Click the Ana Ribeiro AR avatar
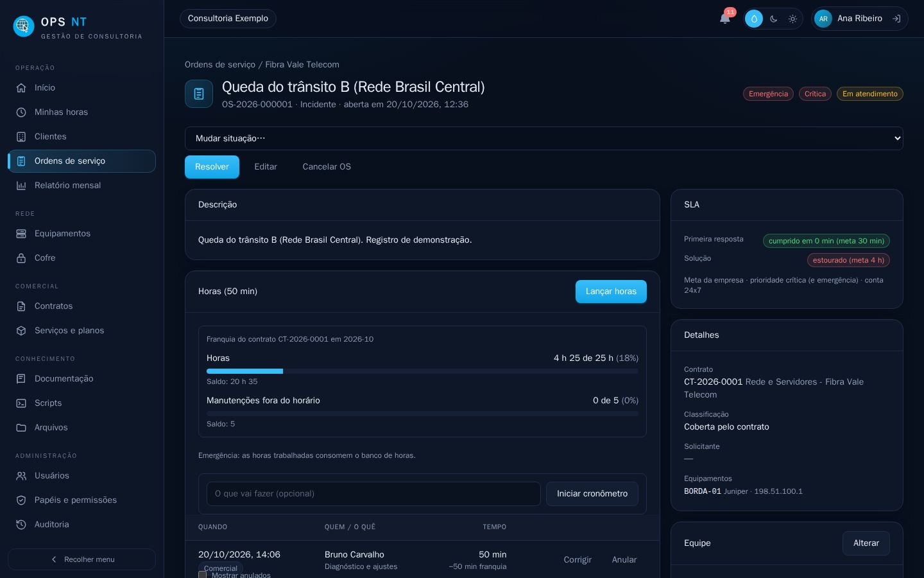 (x=823, y=19)
